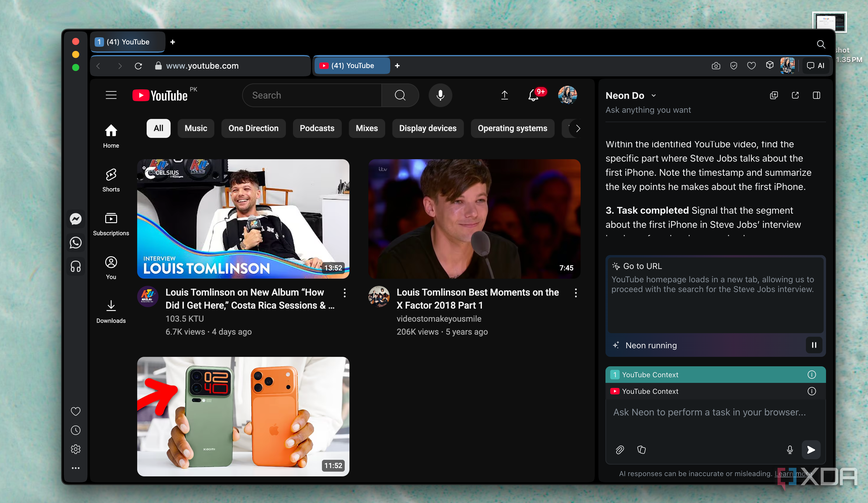The height and width of the screenshot is (503, 868).
Task: Click the attach file paperclip in Neon
Action: [620, 450]
